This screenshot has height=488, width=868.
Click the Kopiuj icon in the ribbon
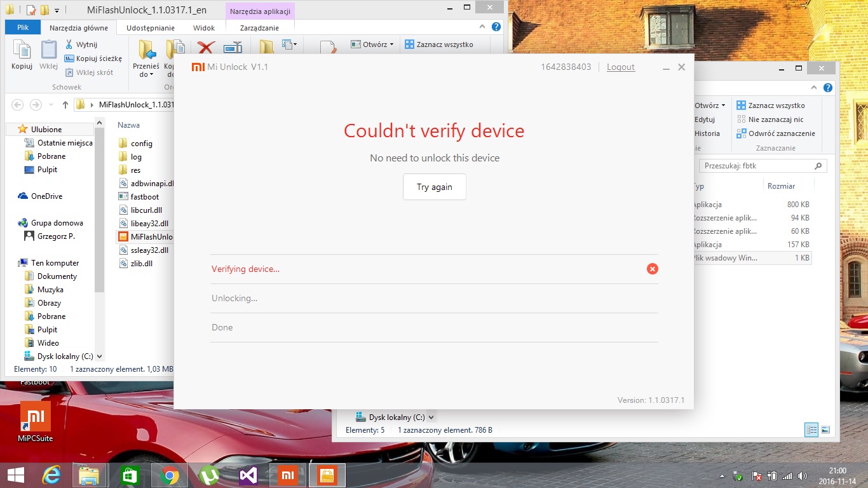click(22, 55)
